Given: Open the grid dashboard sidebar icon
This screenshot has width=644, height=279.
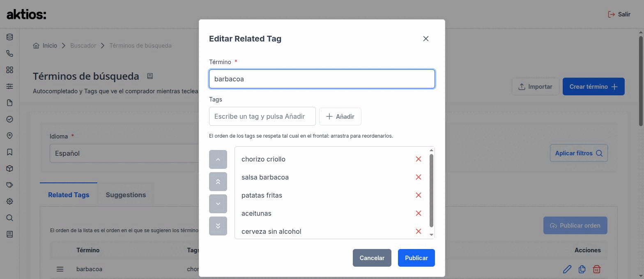Looking at the screenshot, I should (9, 70).
